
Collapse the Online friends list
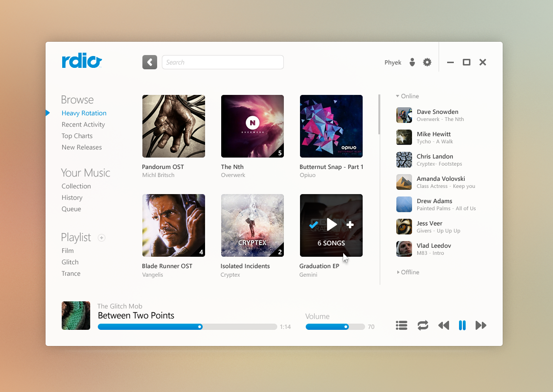(x=407, y=96)
